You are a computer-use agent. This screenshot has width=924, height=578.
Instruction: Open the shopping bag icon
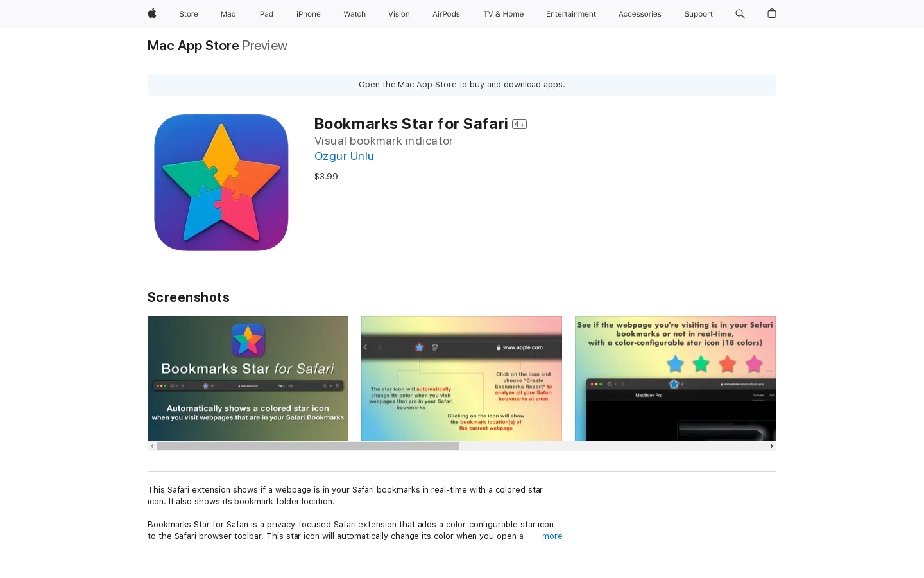click(x=772, y=13)
